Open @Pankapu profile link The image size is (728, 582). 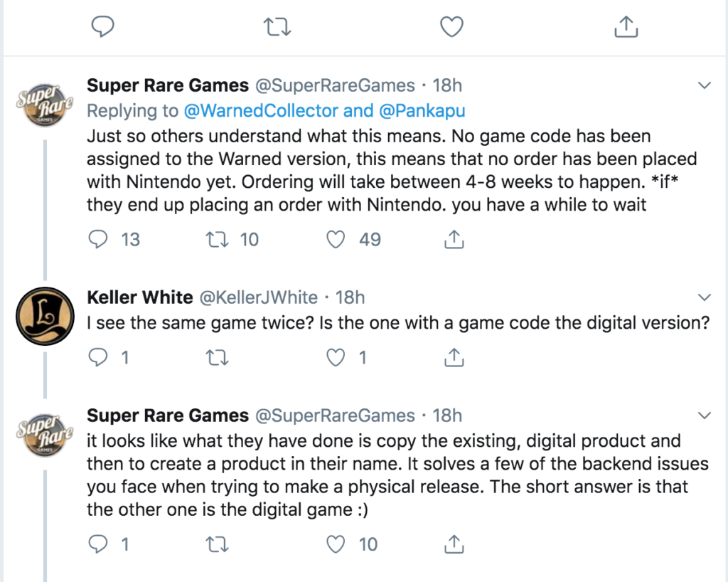[x=421, y=110]
